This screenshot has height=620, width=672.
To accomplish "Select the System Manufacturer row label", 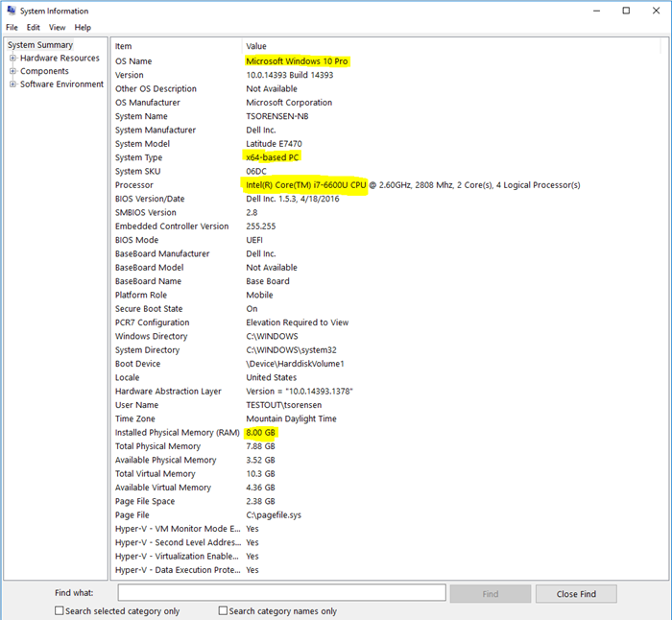I will (x=156, y=130).
